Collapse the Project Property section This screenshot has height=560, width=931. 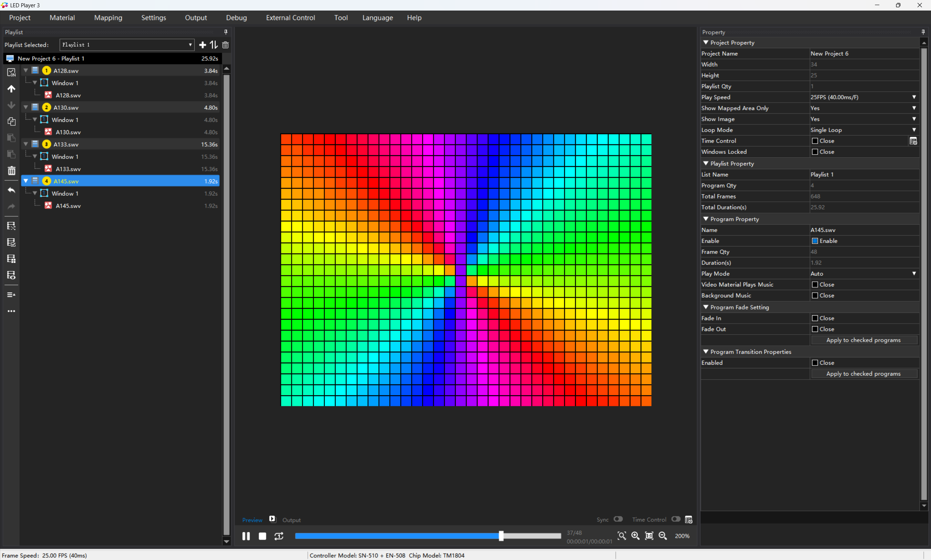tap(705, 43)
